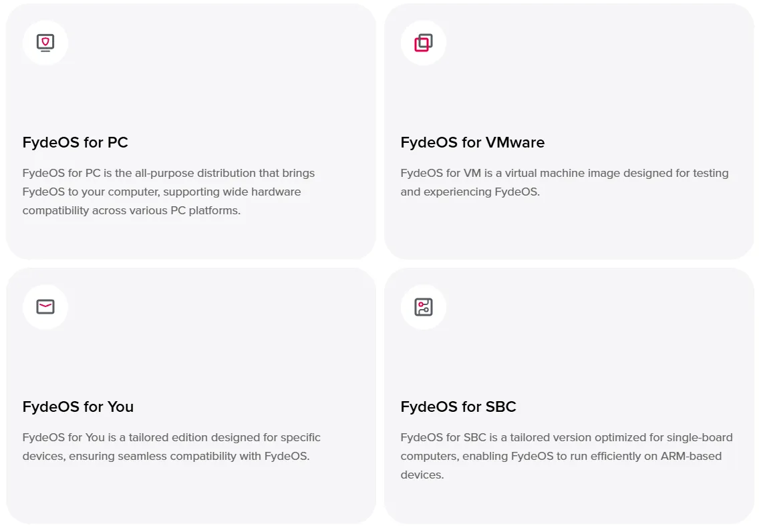The image size is (761, 532).
Task: Click the monitor icon for FydeOS for PC
Action: 45,42
